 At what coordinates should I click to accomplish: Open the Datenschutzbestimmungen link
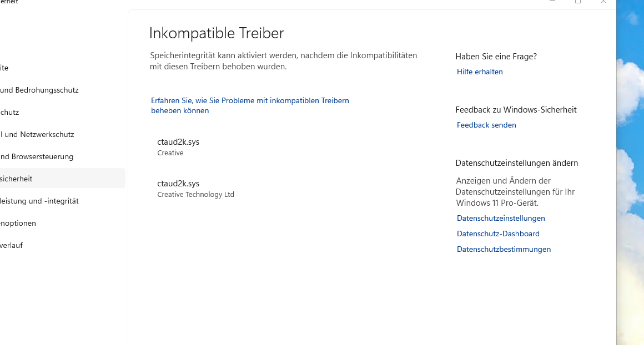(x=504, y=249)
